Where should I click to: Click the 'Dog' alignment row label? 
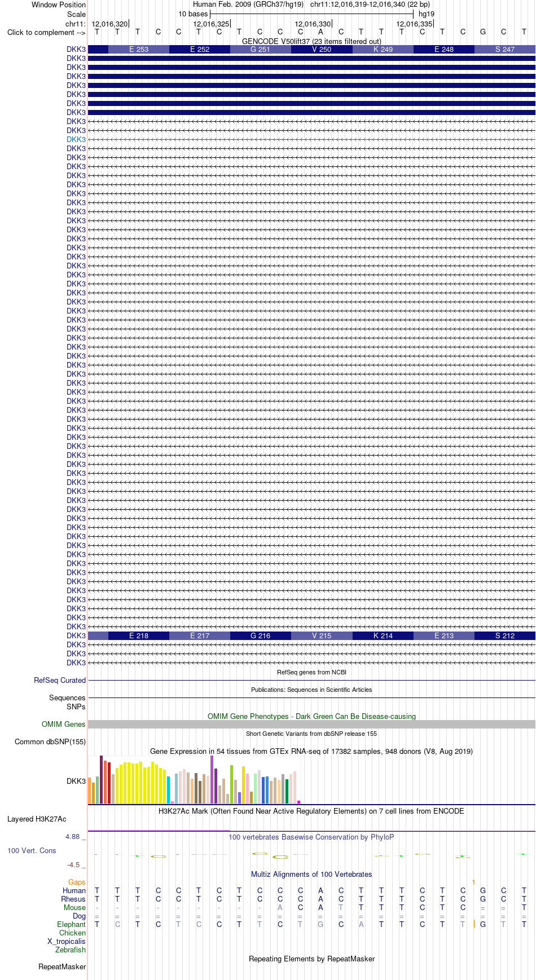(79, 916)
